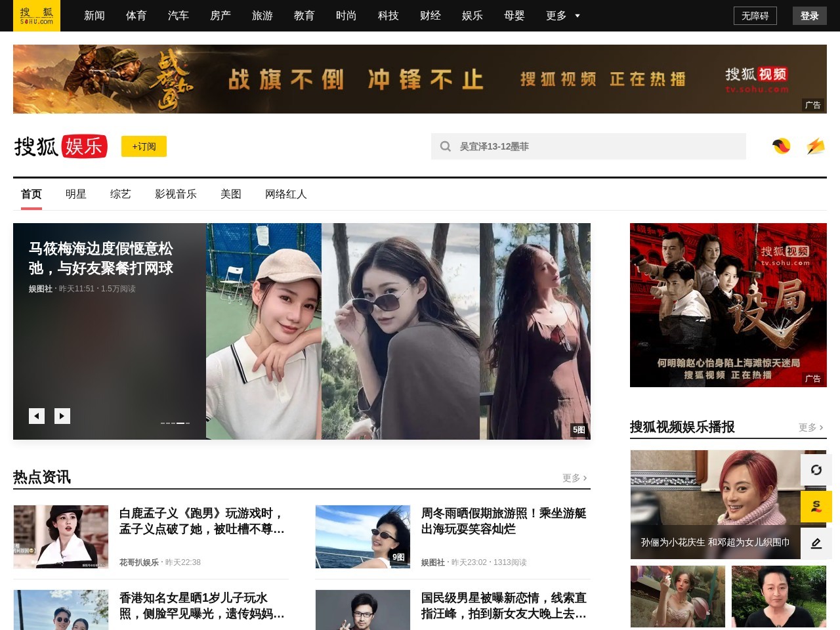Open 体育 in top navigation
The height and width of the screenshot is (630, 840).
tap(136, 16)
